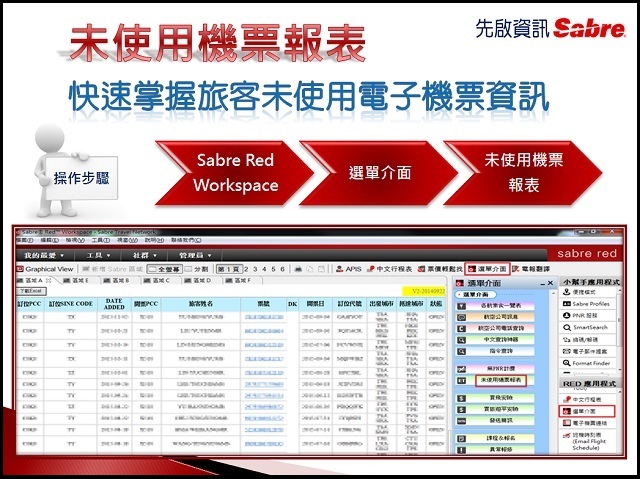Go to 第 1 頁 page button
This screenshot has height=479, width=640.
(x=229, y=269)
